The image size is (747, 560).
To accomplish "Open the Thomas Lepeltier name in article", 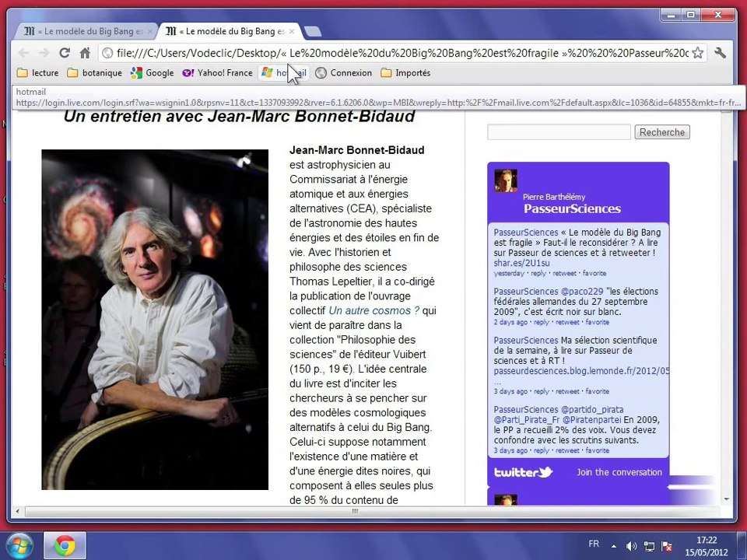I will [x=331, y=282].
